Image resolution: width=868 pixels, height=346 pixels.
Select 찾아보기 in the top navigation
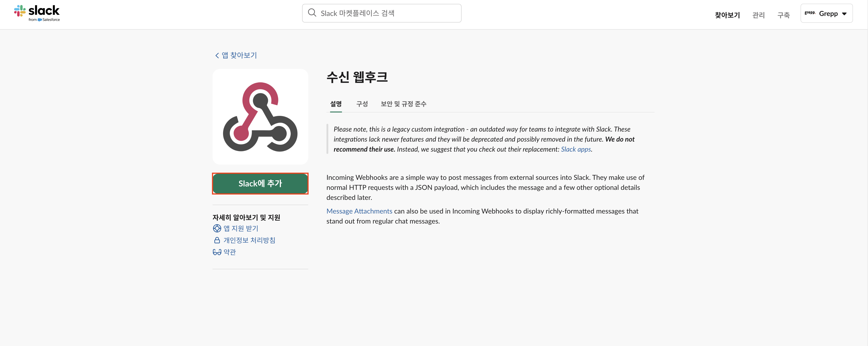click(x=727, y=15)
